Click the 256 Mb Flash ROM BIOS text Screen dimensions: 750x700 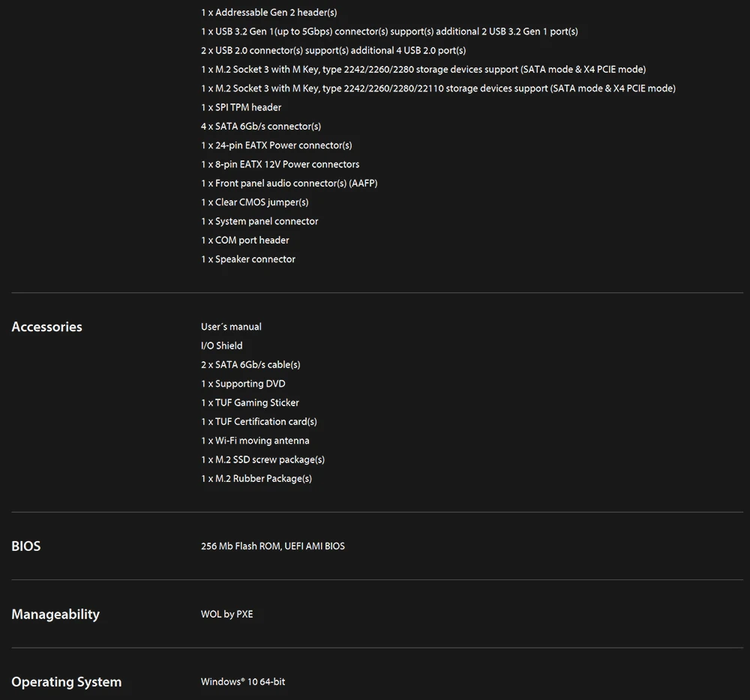pos(272,546)
